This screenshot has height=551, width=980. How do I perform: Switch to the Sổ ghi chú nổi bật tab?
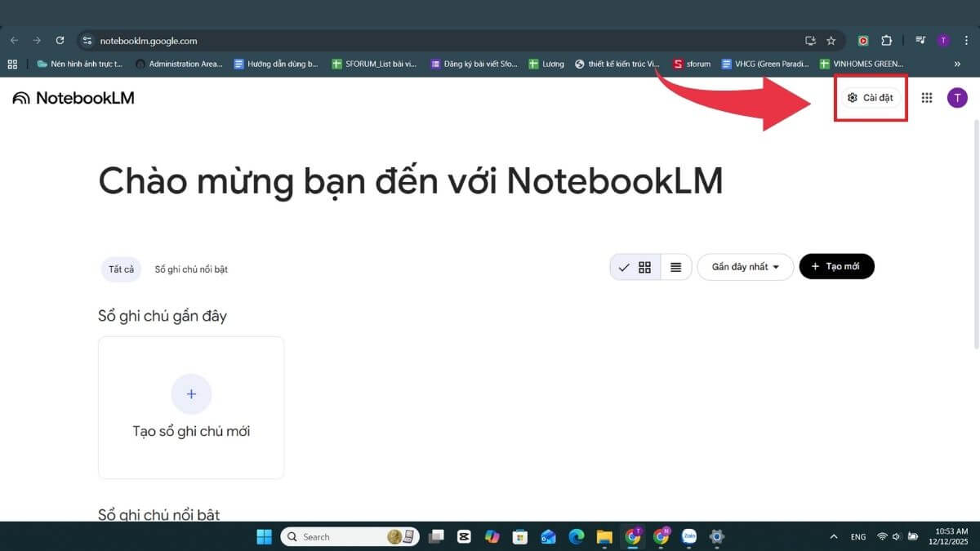click(190, 269)
